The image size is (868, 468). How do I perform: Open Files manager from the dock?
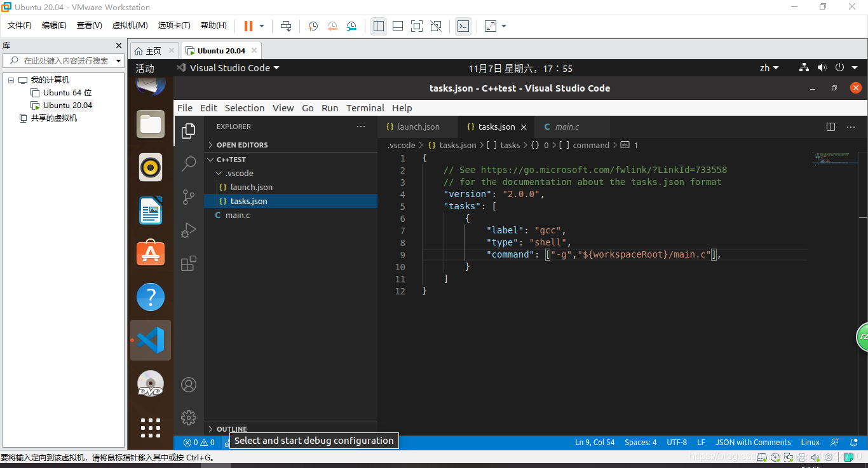pyautogui.click(x=151, y=125)
